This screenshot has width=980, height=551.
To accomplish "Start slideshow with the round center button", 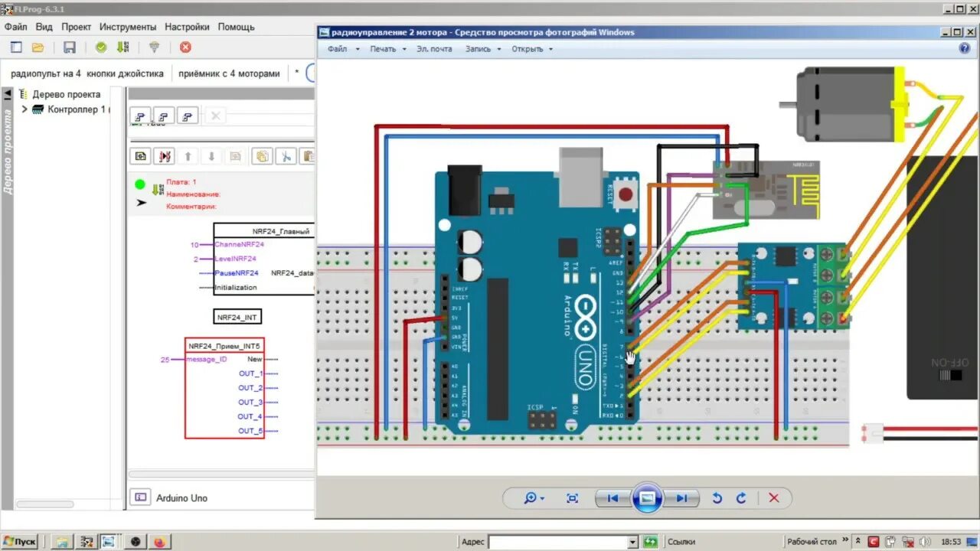I will click(x=647, y=498).
